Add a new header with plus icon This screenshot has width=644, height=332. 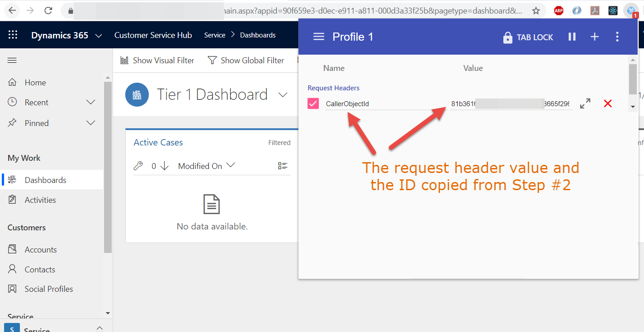point(595,37)
